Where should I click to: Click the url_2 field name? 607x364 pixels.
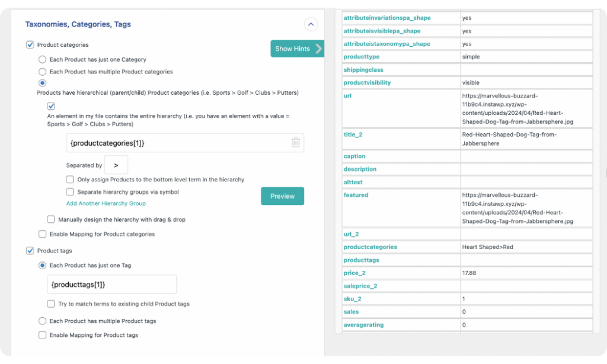tap(351, 234)
